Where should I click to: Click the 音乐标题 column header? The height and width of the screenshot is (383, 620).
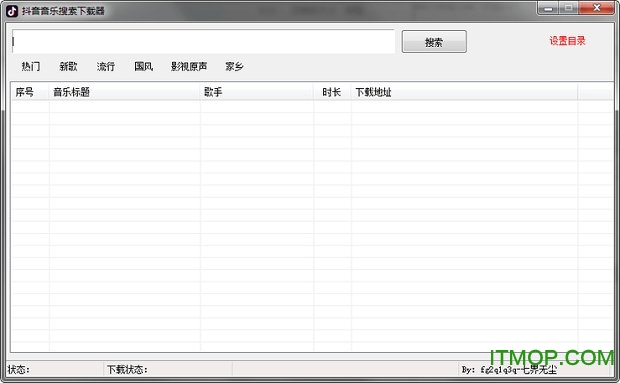[x=125, y=92]
